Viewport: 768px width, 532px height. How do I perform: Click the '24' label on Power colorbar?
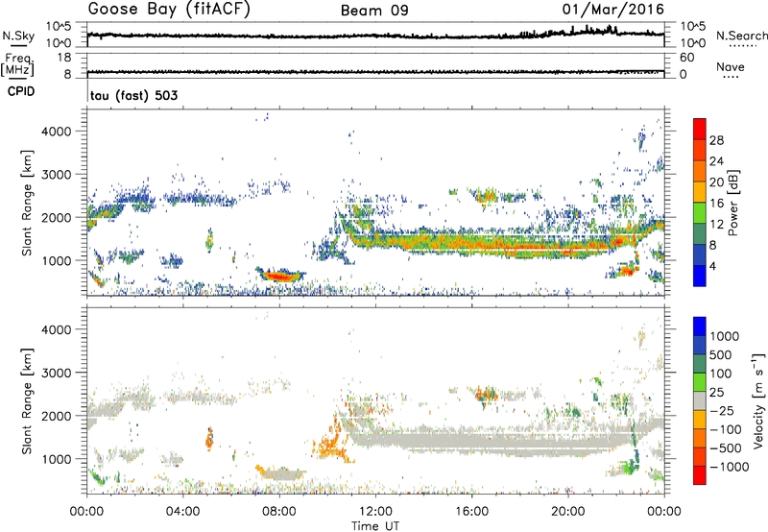click(x=716, y=161)
